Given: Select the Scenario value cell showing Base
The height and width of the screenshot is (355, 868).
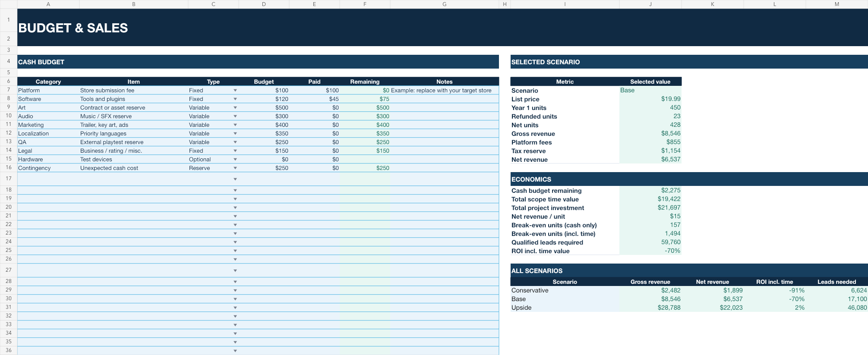Looking at the screenshot, I should click(650, 90).
